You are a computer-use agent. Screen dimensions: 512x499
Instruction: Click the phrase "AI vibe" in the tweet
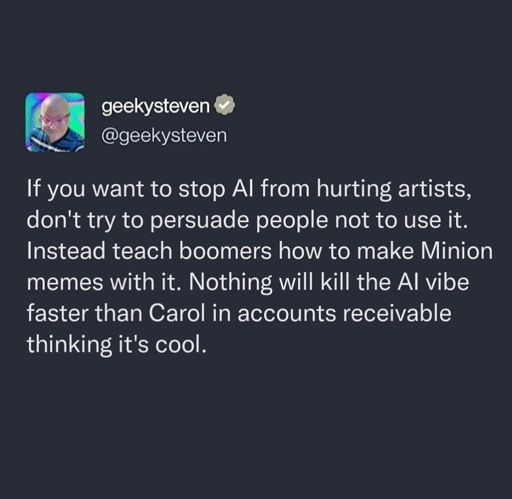tap(433, 282)
